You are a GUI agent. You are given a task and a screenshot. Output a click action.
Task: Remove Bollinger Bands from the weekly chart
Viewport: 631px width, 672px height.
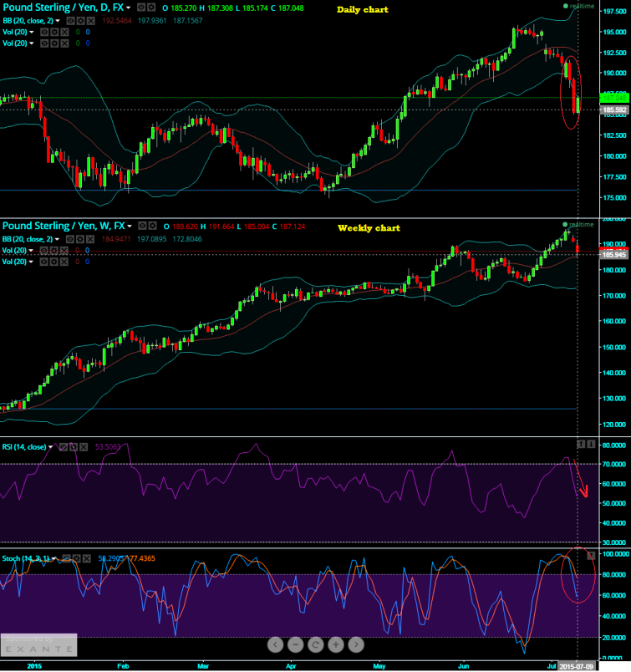click(90, 239)
